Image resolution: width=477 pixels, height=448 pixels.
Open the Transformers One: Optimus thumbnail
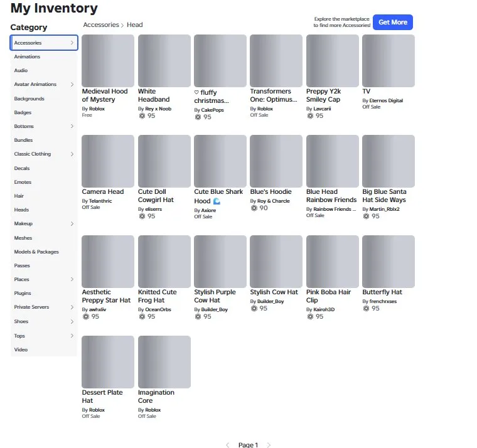276,60
